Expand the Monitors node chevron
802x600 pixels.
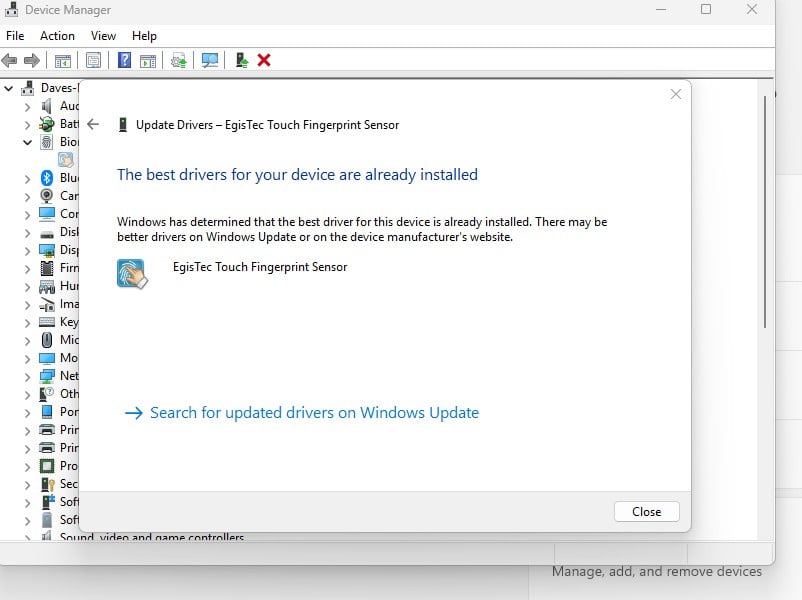[28, 359]
